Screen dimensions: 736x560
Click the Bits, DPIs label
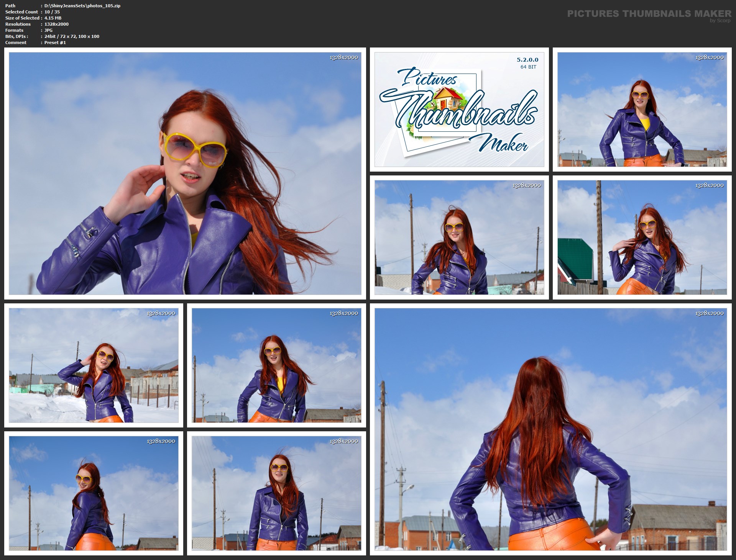pos(16,36)
